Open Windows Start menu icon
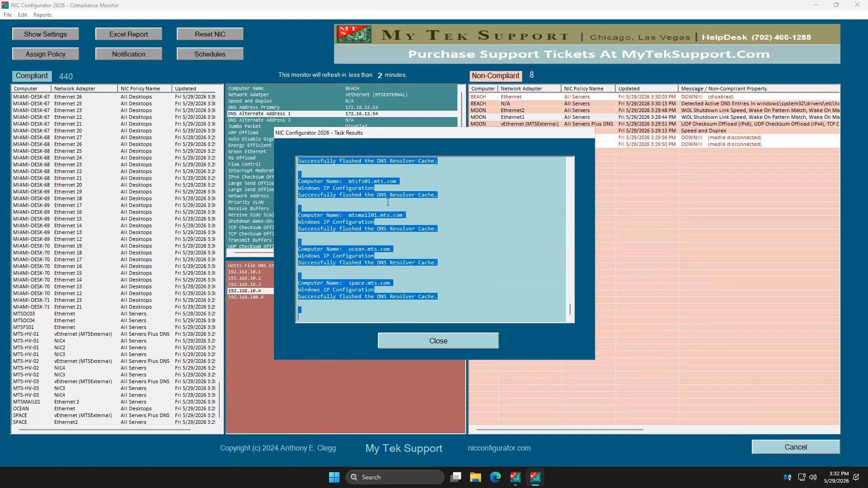Viewport: 868px width, 488px height. point(334,477)
